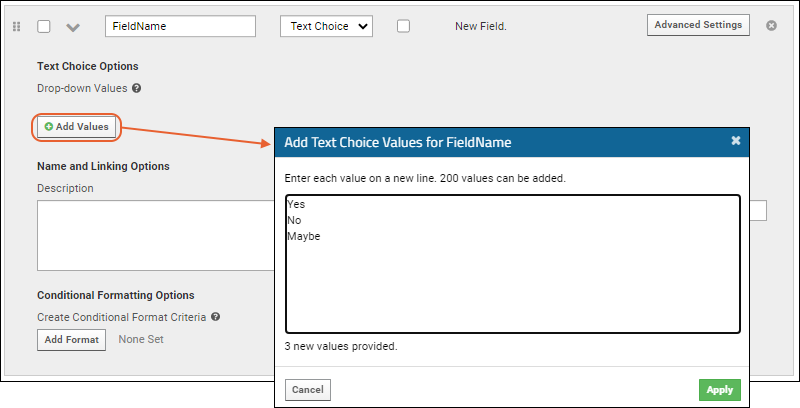Click the green plus Add Values button

pyautogui.click(x=77, y=127)
